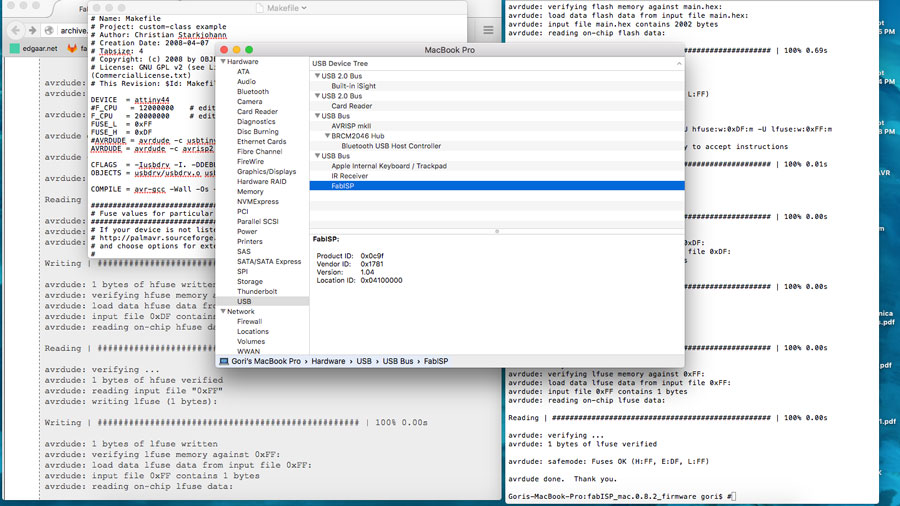Select Storage in the sidebar
The width and height of the screenshot is (900, 506).
pos(250,282)
